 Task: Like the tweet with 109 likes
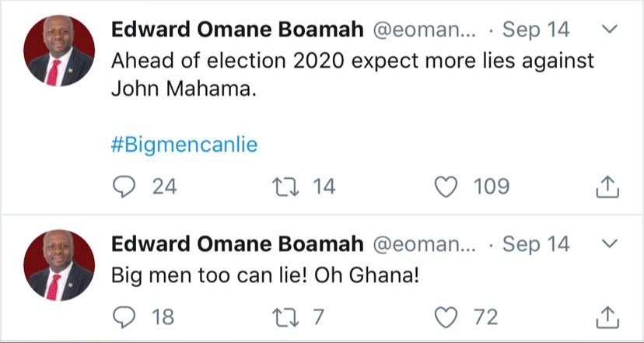(x=446, y=187)
